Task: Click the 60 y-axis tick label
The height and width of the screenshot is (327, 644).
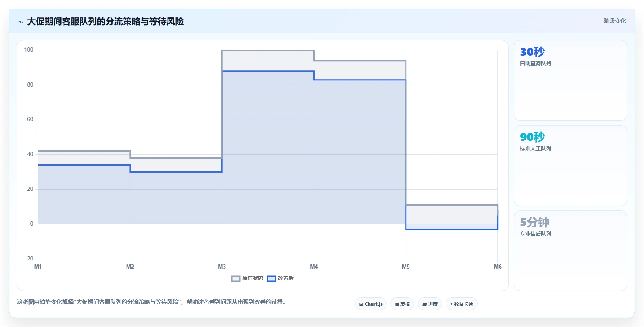Action: [30, 120]
